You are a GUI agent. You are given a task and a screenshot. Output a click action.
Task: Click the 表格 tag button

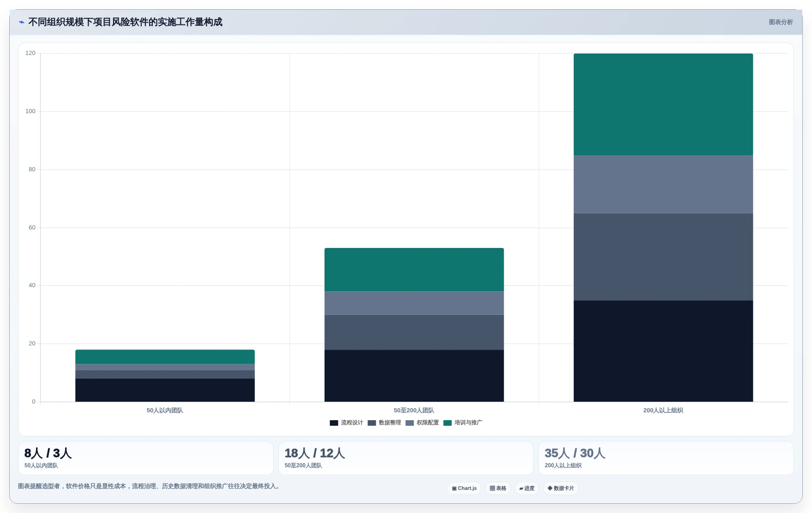click(x=498, y=488)
